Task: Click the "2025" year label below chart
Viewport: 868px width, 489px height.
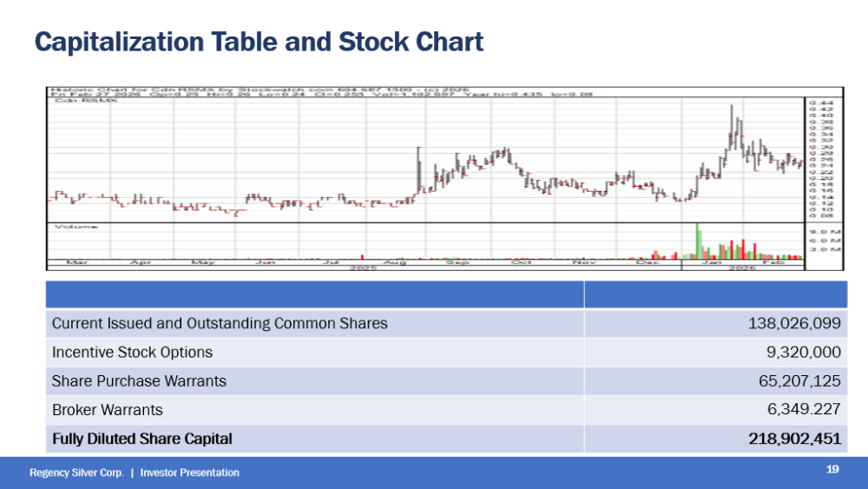Action: tap(361, 268)
